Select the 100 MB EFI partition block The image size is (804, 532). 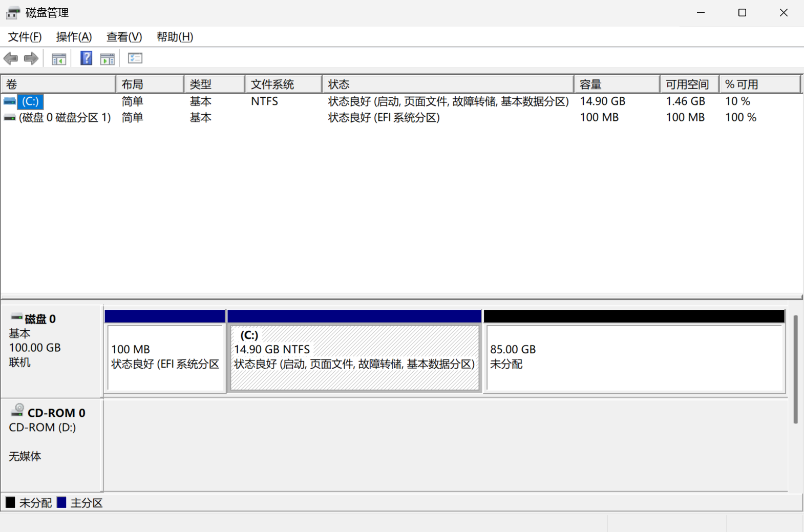click(x=165, y=351)
